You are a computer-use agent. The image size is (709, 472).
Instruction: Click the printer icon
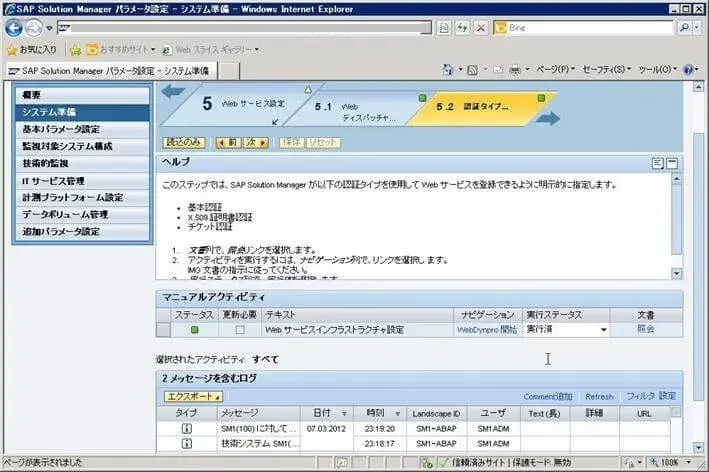pos(515,70)
